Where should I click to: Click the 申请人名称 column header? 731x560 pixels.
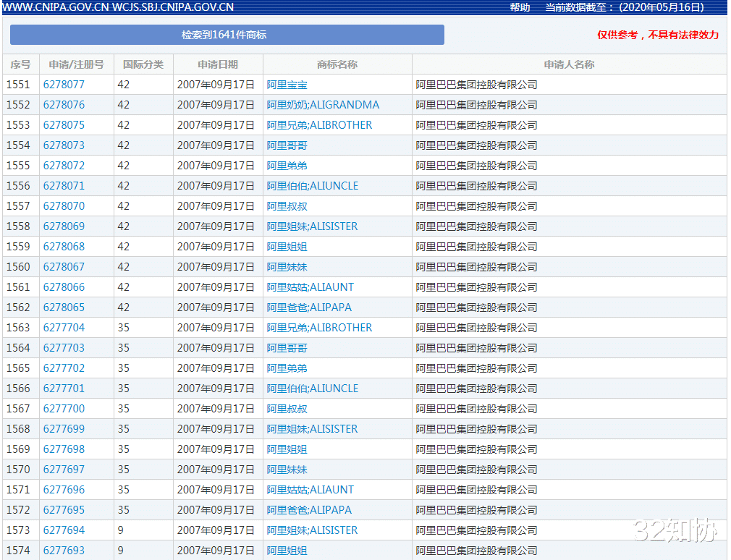tap(569, 64)
